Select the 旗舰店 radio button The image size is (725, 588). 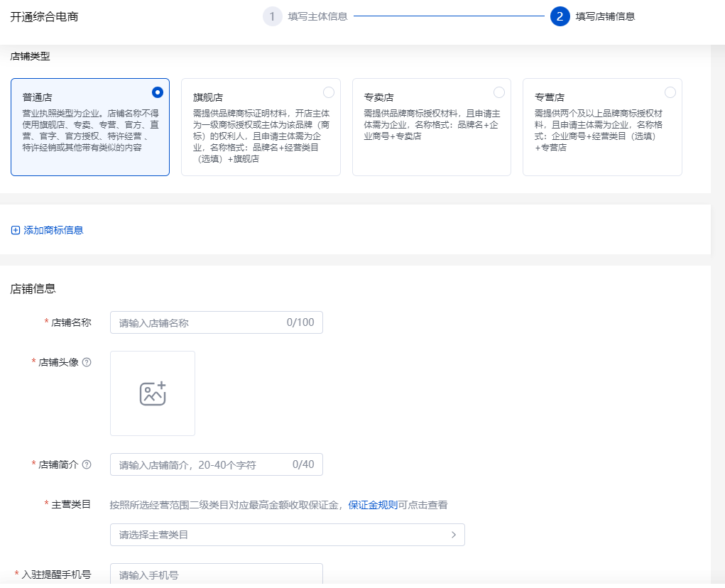click(x=328, y=92)
